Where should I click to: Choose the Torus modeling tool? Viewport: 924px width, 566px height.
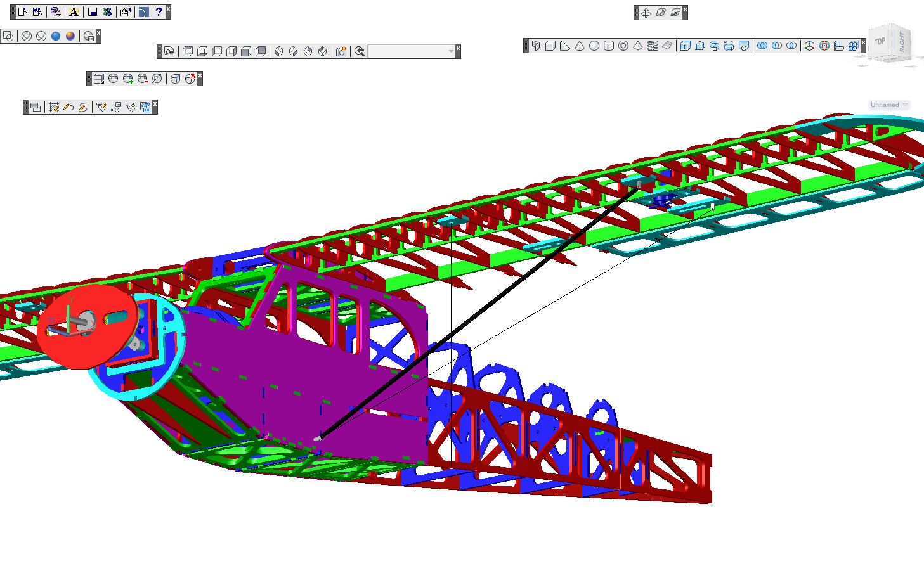[x=623, y=46]
